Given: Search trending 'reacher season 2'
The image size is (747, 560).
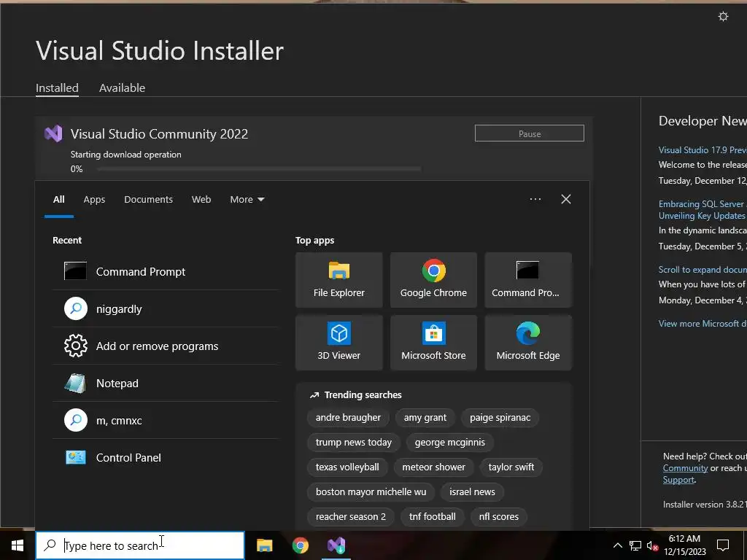Looking at the screenshot, I should click(351, 517).
